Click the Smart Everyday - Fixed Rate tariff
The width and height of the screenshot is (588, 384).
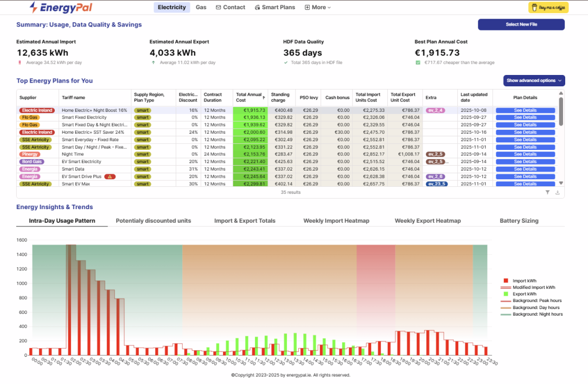90,140
